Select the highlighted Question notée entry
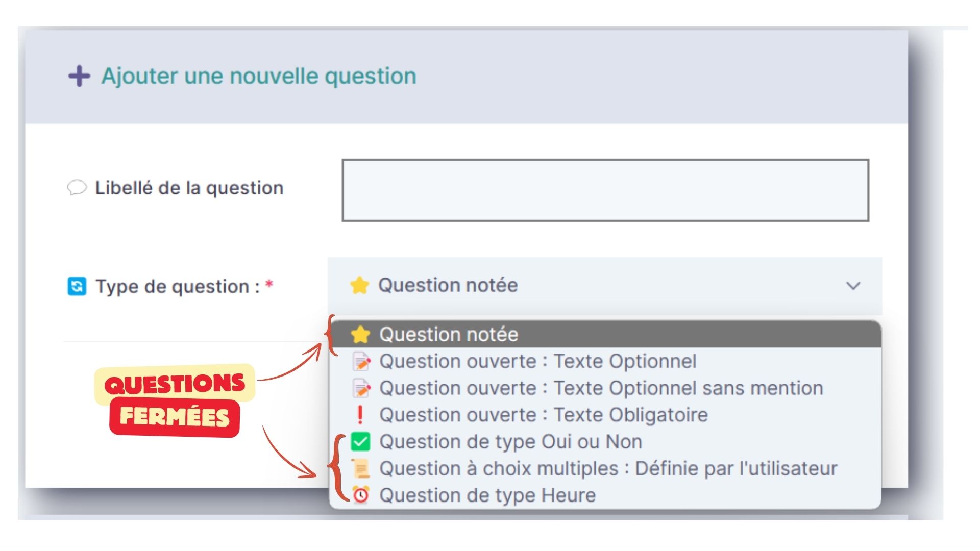This screenshot has height=551, width=980. point(449,334)
